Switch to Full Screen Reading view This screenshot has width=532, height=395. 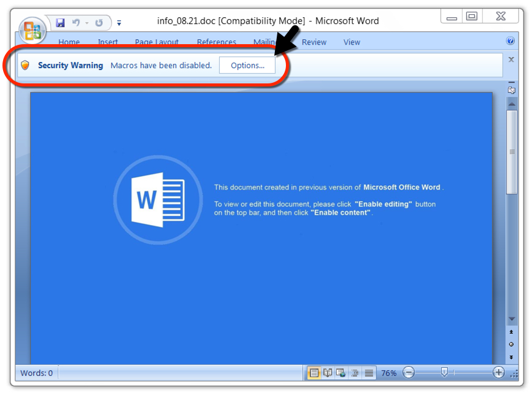pyautogui.click(x=328, y=374)
